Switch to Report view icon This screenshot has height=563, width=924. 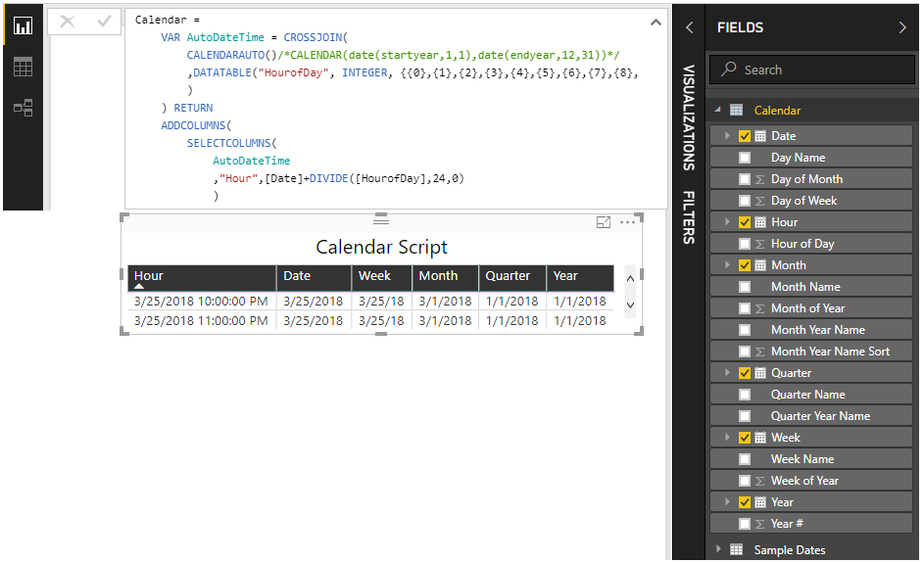[23, 25]
